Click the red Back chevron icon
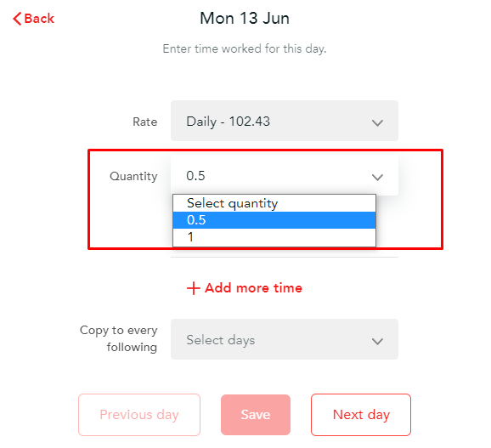 click(17, 19)
